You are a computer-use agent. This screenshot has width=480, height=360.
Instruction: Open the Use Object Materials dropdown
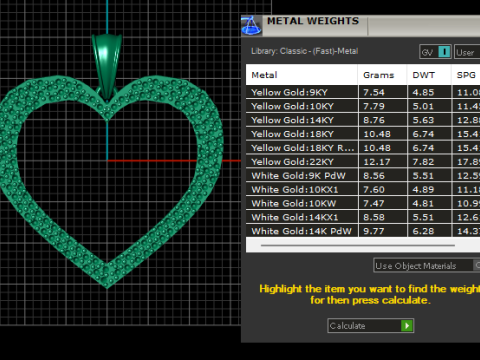click(427, 266)
